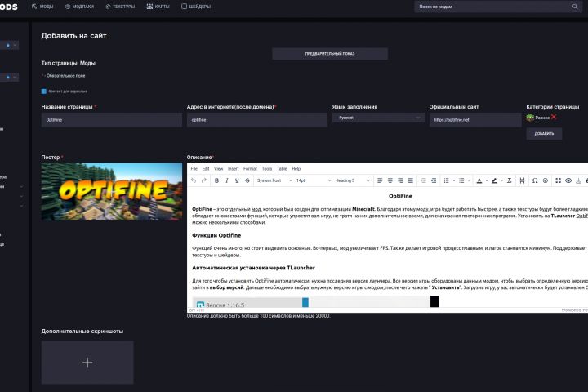Open the Insert menu in editor
This screenshot has width=588, height=392.
point(234,169)
